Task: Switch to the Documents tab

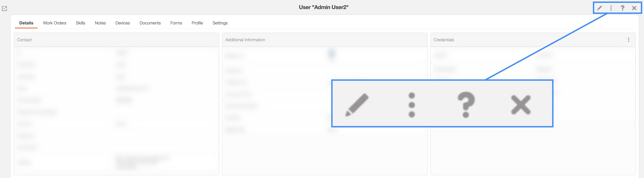Action: click(150, 23)
